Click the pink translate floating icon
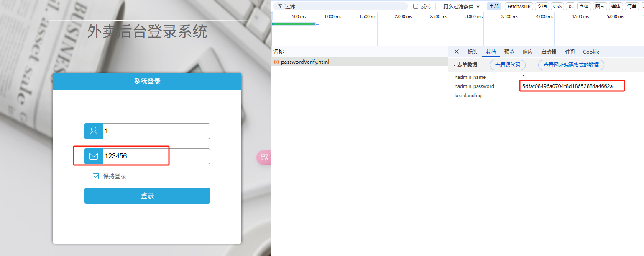The image size is (644, 256). coord(264,157)
